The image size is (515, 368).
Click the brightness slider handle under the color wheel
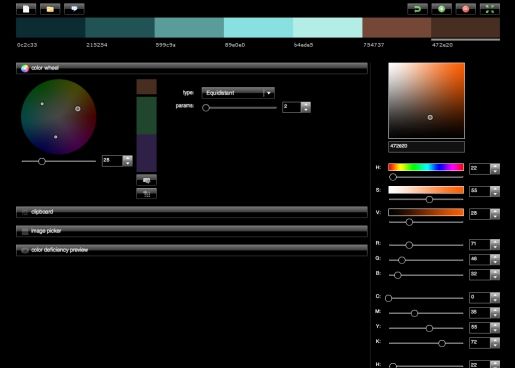point(42,161)
